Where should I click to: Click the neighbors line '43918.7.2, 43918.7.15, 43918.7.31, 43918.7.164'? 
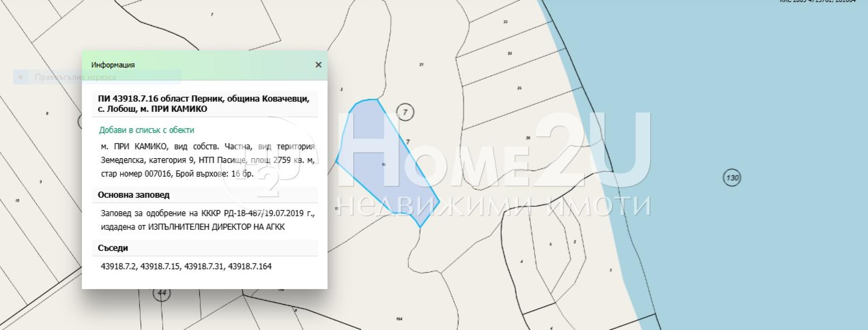186,266
